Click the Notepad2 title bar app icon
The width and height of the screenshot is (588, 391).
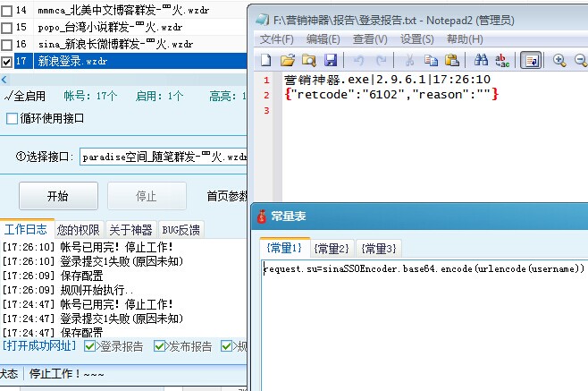click(263, 20)
